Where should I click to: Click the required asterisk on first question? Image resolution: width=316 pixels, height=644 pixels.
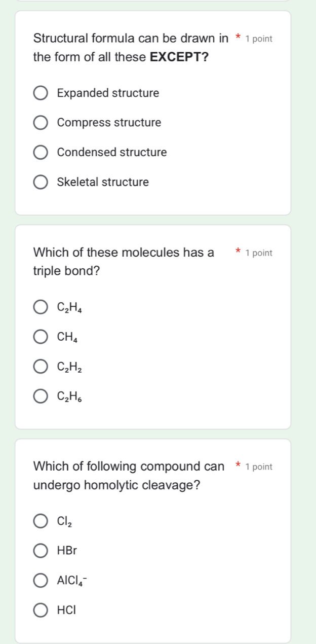[x=239, y=38]
